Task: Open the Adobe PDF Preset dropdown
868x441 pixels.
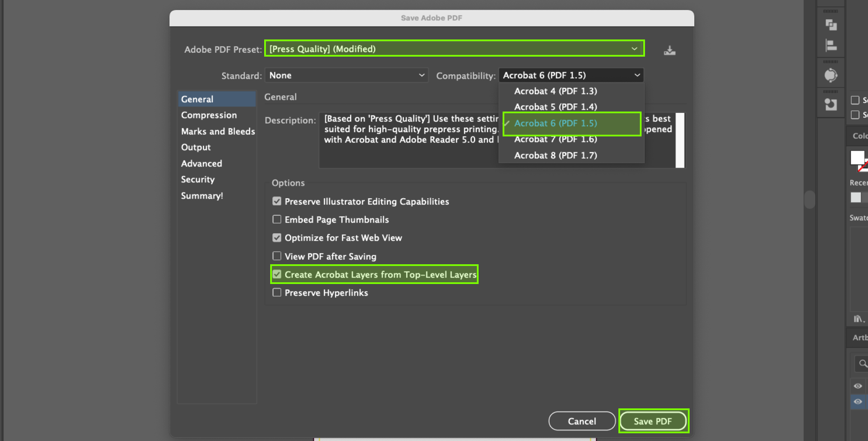Action: (454, 49)
